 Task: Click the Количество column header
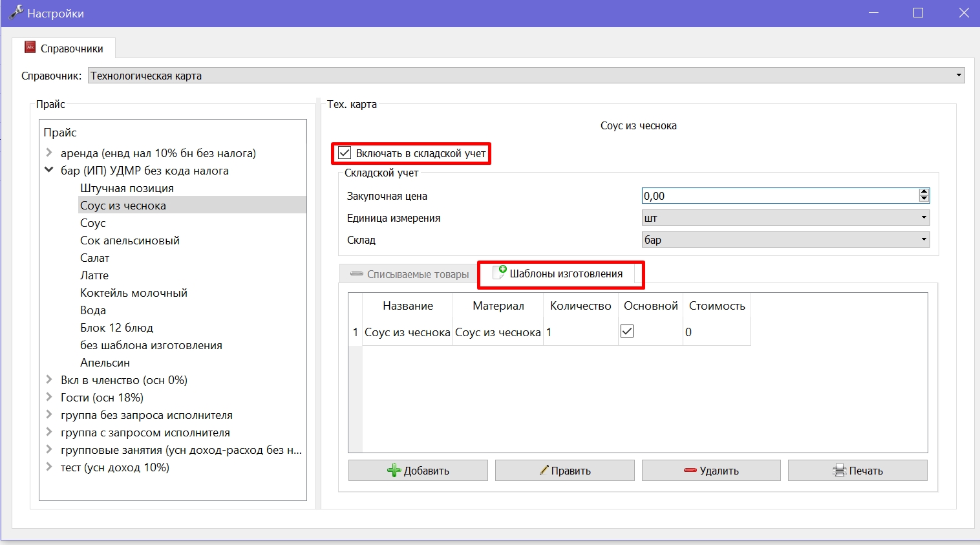pos(581,306)
